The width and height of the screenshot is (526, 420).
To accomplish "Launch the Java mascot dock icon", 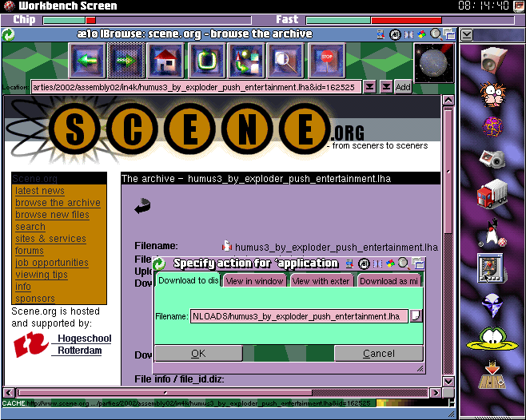I will coord(492,233).
